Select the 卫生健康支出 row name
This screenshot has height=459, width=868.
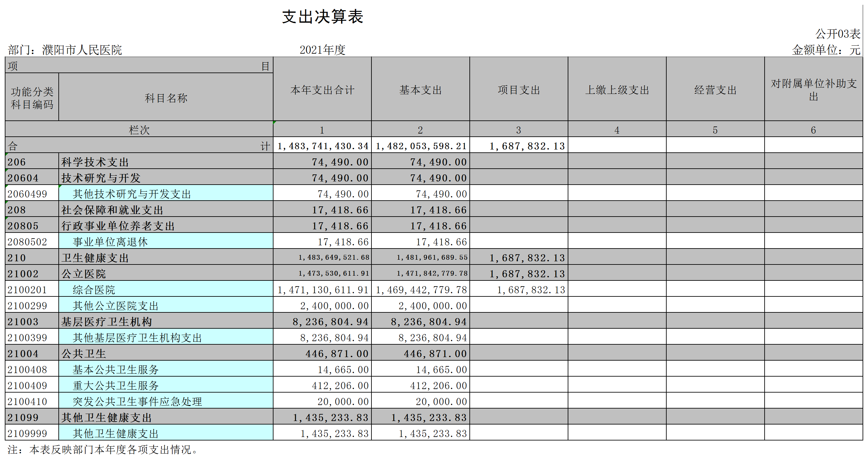[95, 258]
